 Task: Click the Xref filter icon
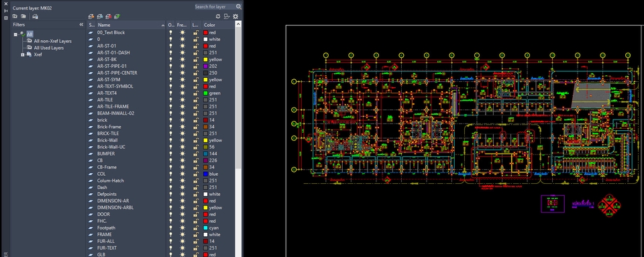pyautogui.click(x=30, y=54)
